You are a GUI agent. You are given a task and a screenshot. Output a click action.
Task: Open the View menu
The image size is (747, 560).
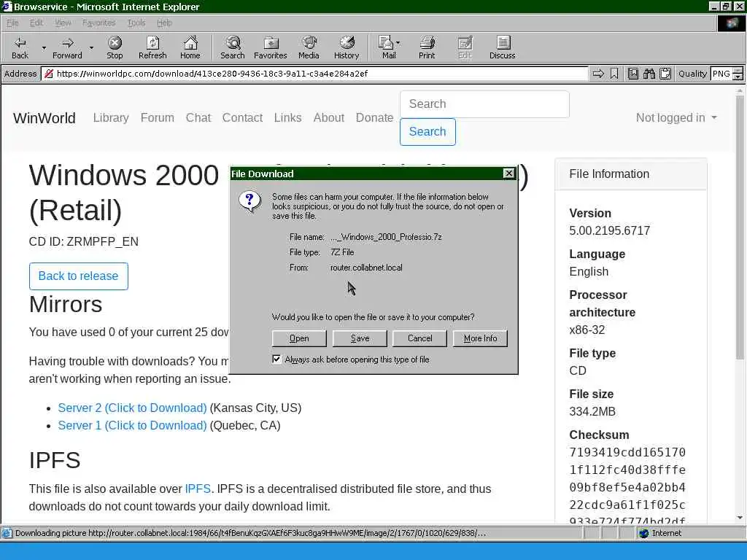(63, 23)
